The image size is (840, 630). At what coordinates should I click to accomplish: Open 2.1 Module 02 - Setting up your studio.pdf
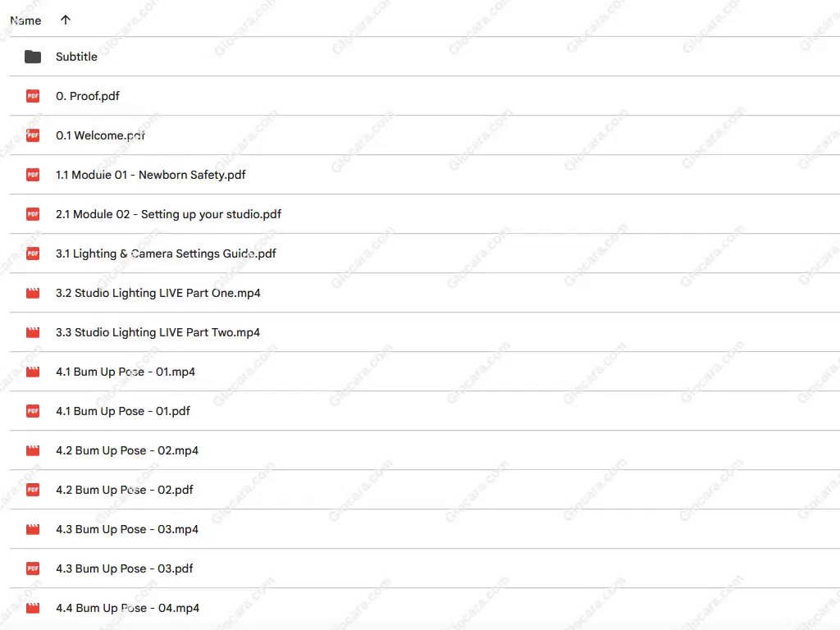click(x=168, y=214)
